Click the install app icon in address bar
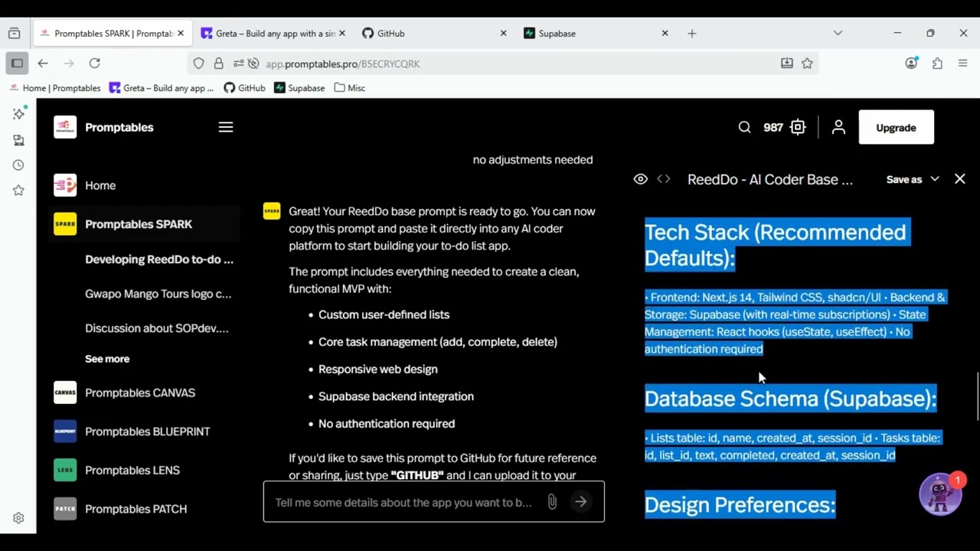The height and width of the screenshot is (551, 980). point(786,64)
